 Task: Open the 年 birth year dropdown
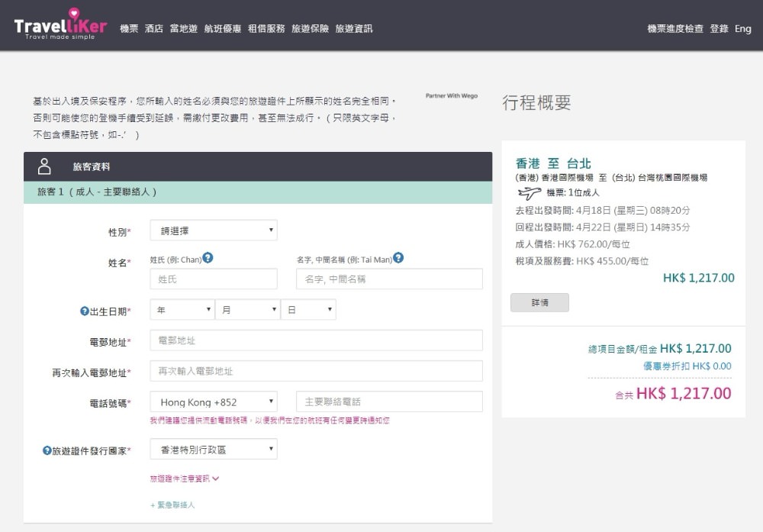click(x=182, y=310)
